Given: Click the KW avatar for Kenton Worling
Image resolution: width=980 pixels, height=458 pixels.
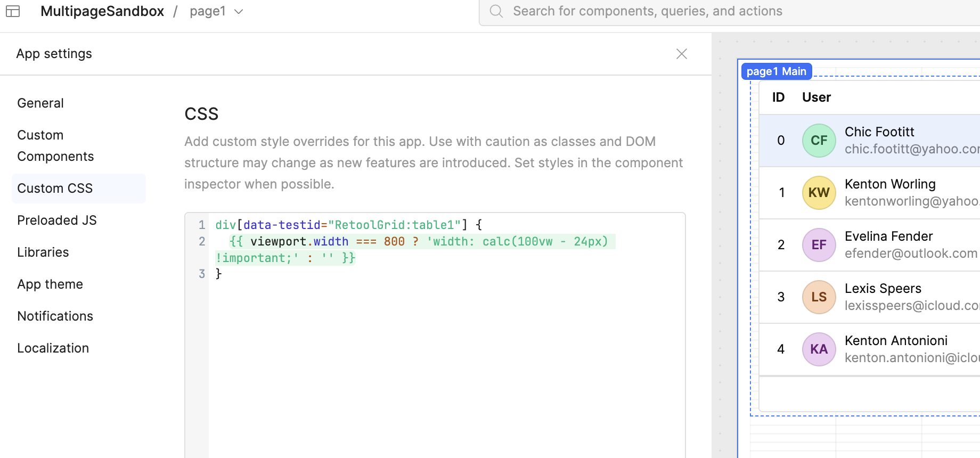Looking at the screenshot, I should pos(819,193).
